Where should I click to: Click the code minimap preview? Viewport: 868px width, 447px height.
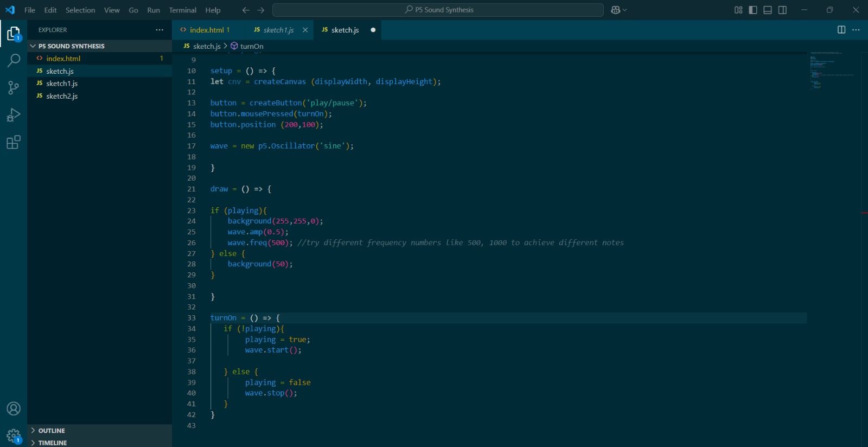833,71
